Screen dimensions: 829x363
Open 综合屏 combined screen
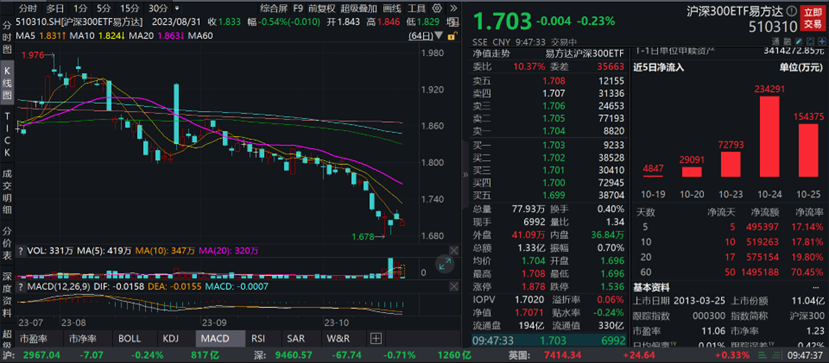pos(273,8)
